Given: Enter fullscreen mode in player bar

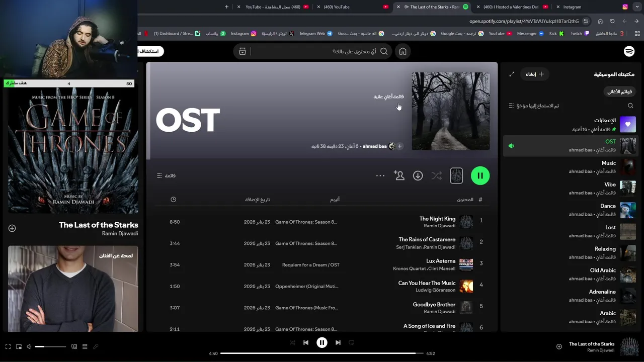Looking at the screenshot, I should pyautogui.click(x=8, y=347).
